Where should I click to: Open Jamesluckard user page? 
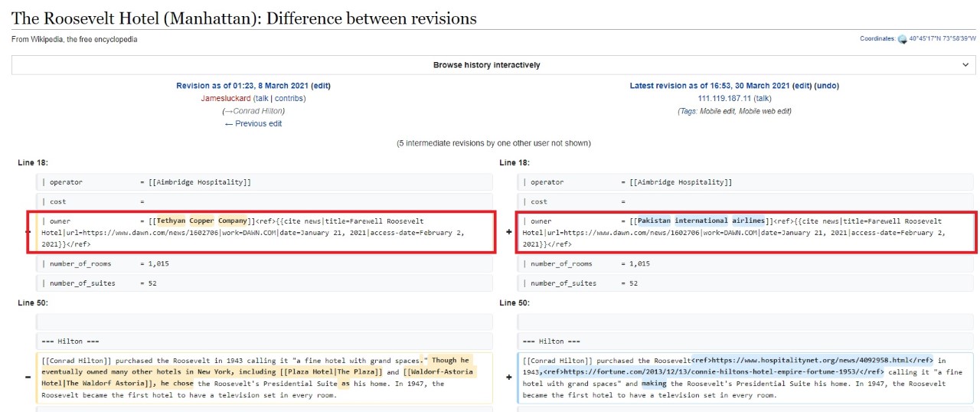pos(226,98)
